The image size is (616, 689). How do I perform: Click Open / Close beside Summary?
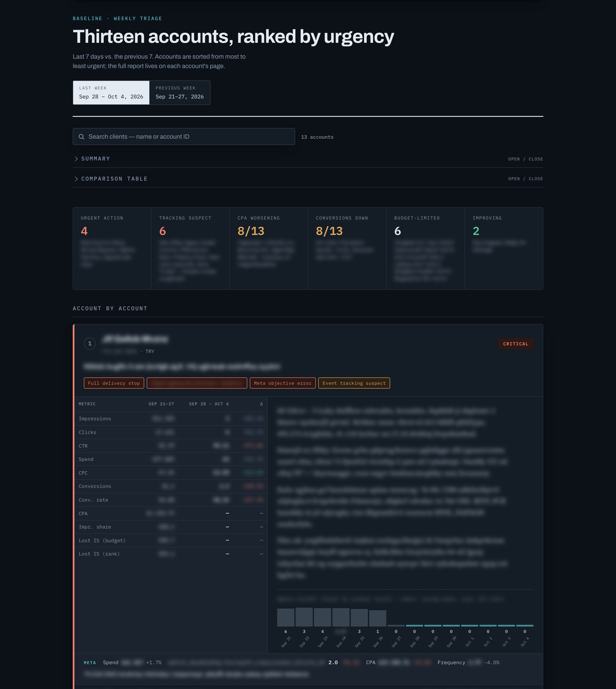pyautogui.click(x=525, y=159)
